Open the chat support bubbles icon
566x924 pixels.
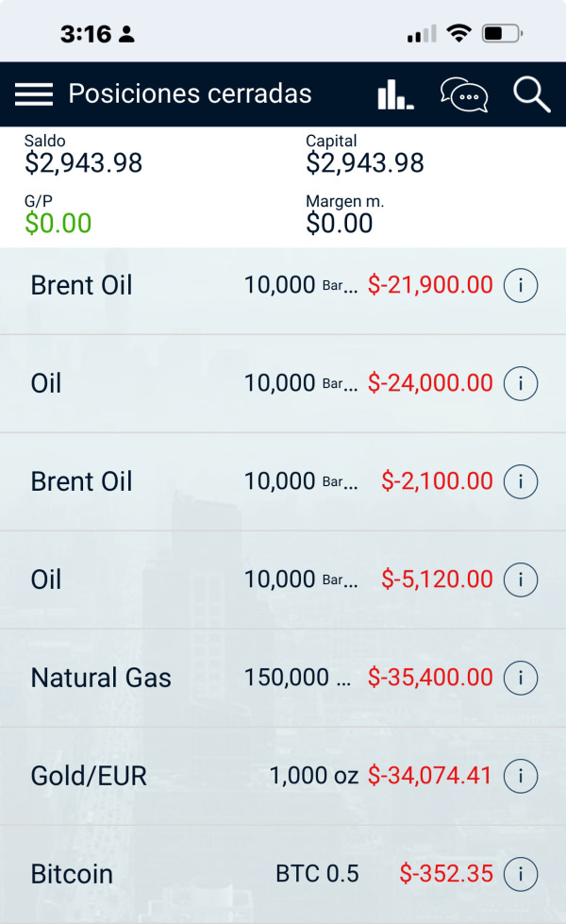(x=464, y=94)
